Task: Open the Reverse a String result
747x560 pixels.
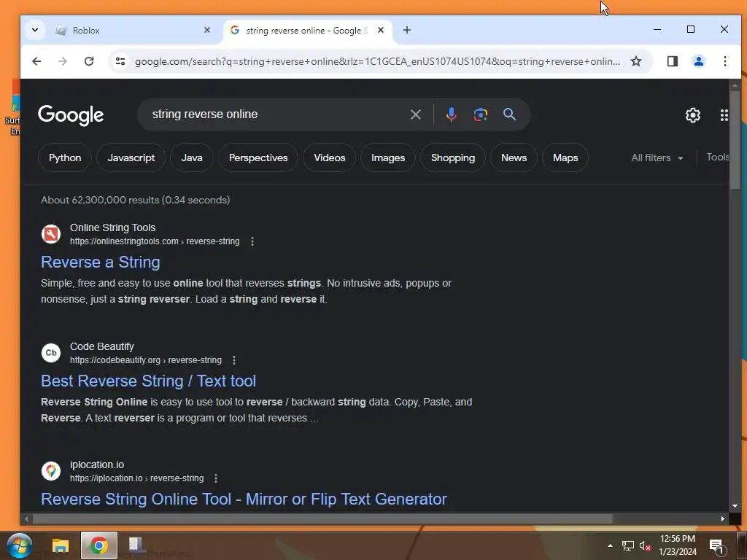Action: pyautogui.click(x=101, y=262)
